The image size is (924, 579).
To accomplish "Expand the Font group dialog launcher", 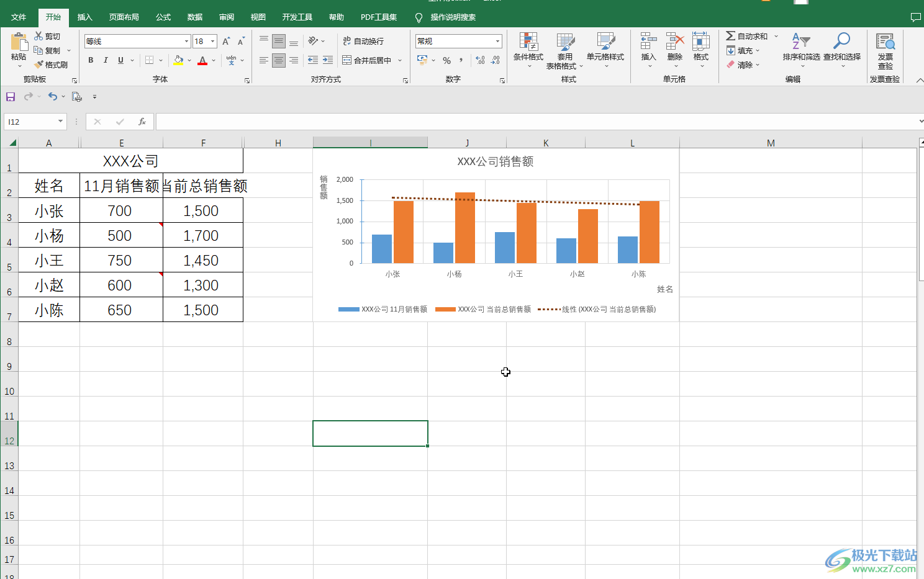I will [247, 81].
